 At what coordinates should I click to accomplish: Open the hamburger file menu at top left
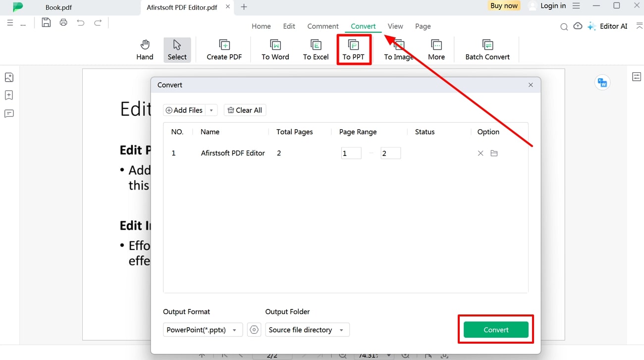pos(10,23)
